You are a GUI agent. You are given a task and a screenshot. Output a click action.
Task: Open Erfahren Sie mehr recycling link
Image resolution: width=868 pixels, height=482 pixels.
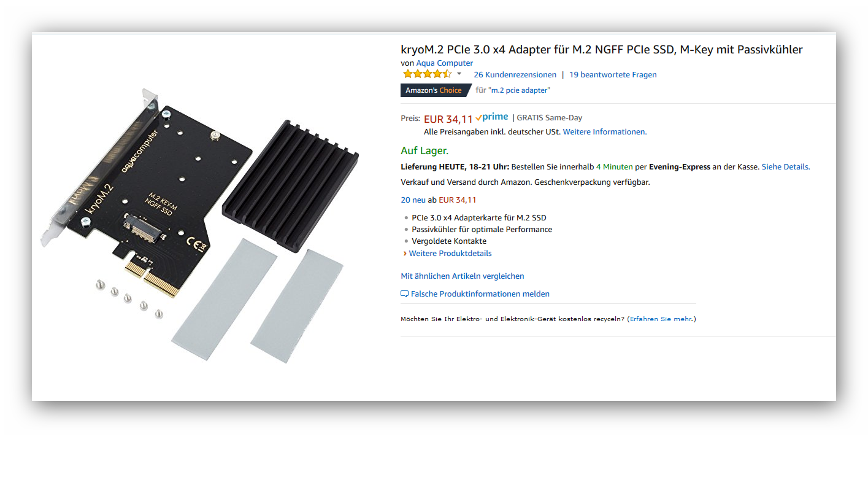tap(661, 319)
